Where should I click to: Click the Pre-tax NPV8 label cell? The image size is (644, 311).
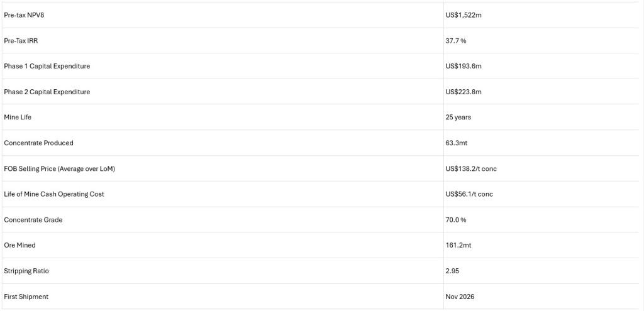click(x=24, y=15)
